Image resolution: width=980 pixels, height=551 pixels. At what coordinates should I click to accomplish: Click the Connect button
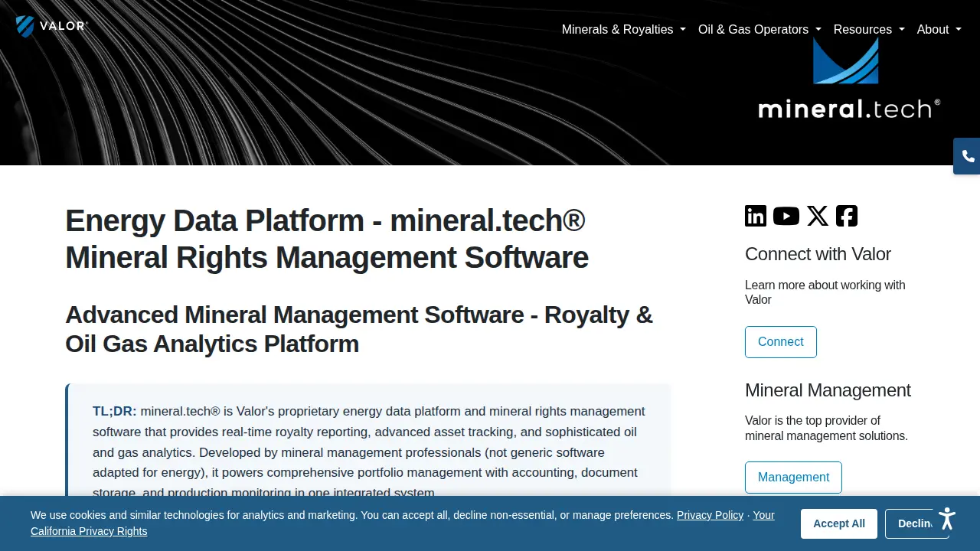point(781,342)
